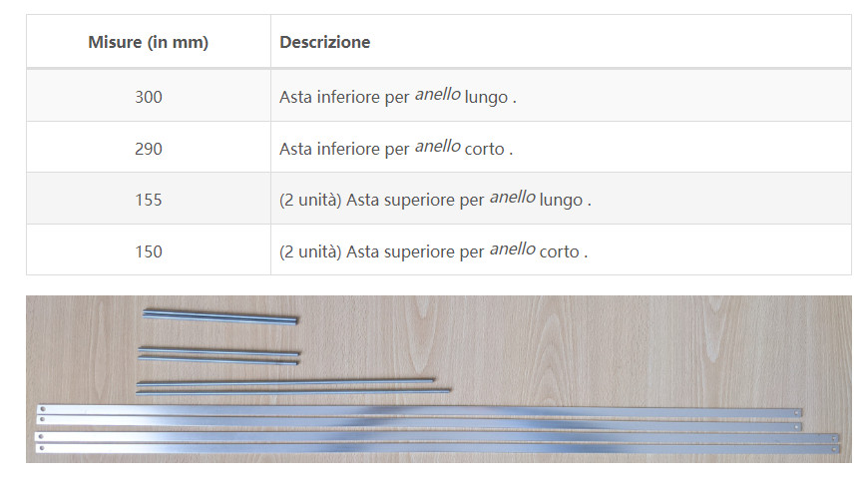Screen dimensions: 868x492
Task: Click the "Misure (in mm)" column header
Action: coord(149,42)
